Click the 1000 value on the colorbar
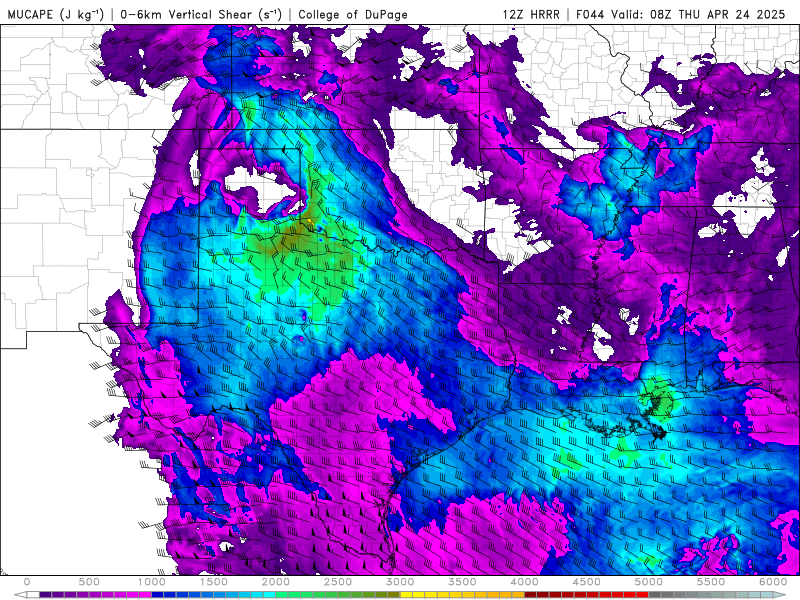Image resolution: width=800 pixels, height=600 pixels. pyautogui.click(x=152, y=582)
